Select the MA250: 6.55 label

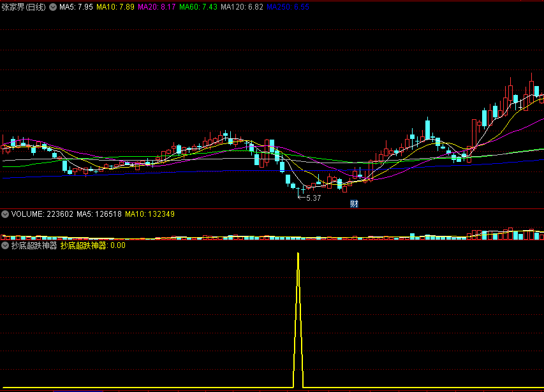coord(288,7)
